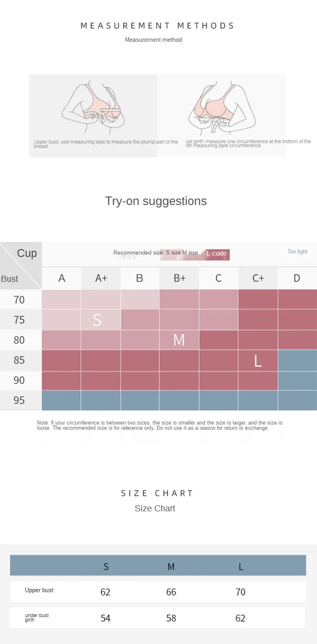Click the under bust girth illustration
The width and height of the screenshot is (317, 644).
222,107
